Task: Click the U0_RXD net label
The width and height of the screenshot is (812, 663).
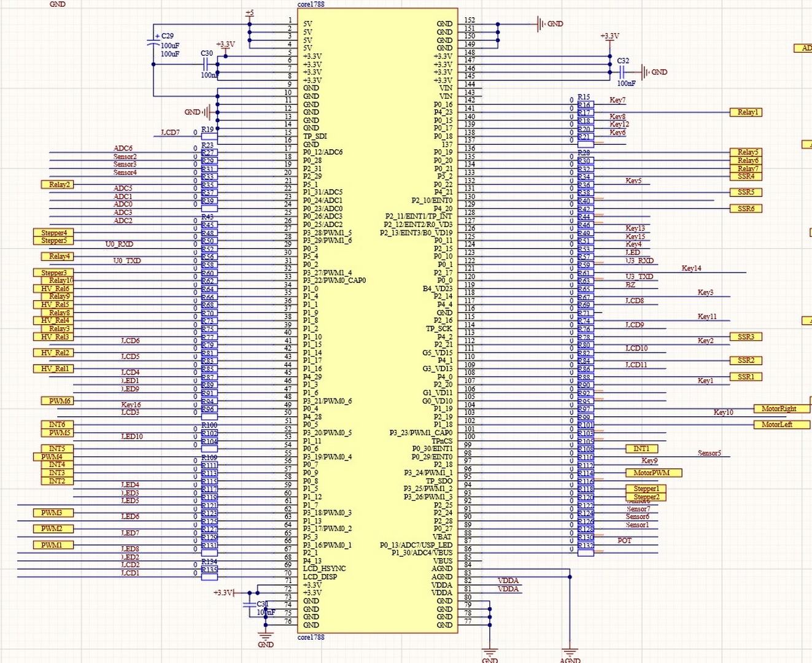Action: tap(119, 244)
